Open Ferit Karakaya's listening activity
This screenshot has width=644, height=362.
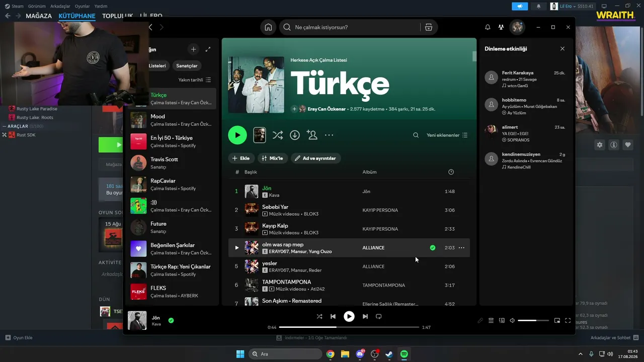(526, 79)
